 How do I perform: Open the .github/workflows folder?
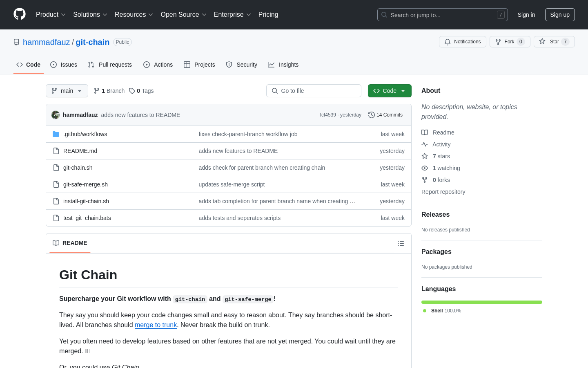tap(85, 134)
